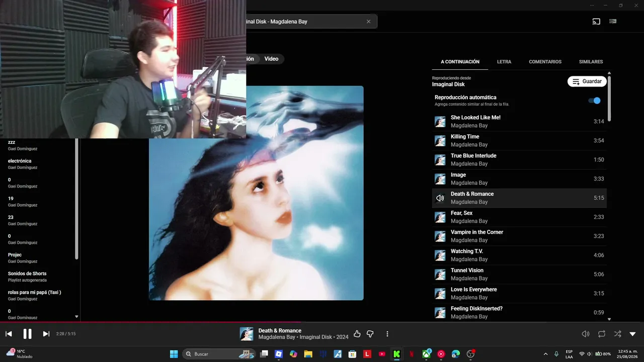The width and height of the screenshot is (644, 362).
Task: Click the queue panel scrollbar
Action: point(609,98)
